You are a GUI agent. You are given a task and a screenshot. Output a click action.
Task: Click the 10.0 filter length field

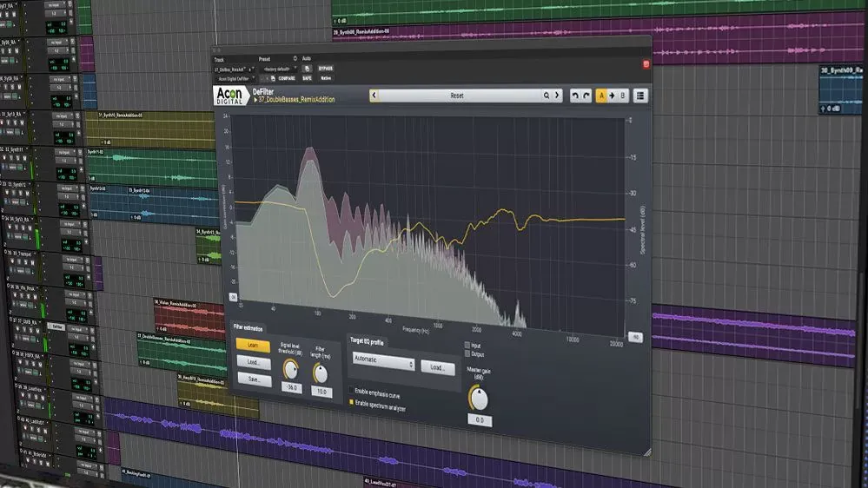coord(321,392)
